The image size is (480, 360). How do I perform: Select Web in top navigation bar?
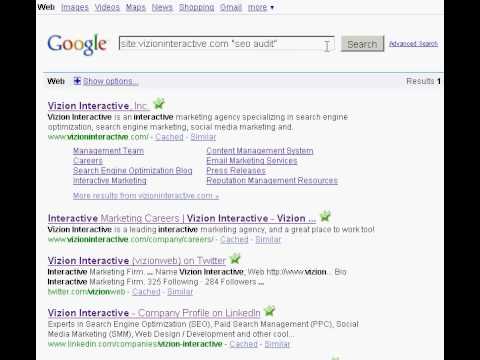click(x=46, y=7)
